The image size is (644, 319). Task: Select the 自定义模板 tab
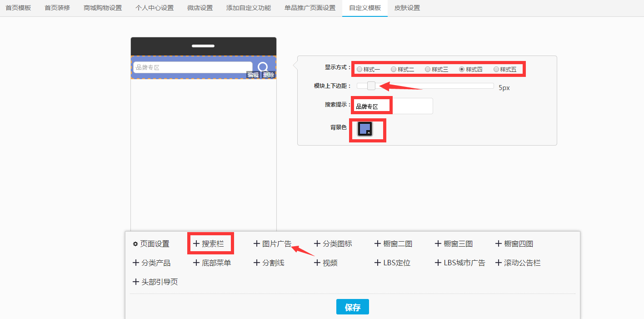tap(365, 8)
